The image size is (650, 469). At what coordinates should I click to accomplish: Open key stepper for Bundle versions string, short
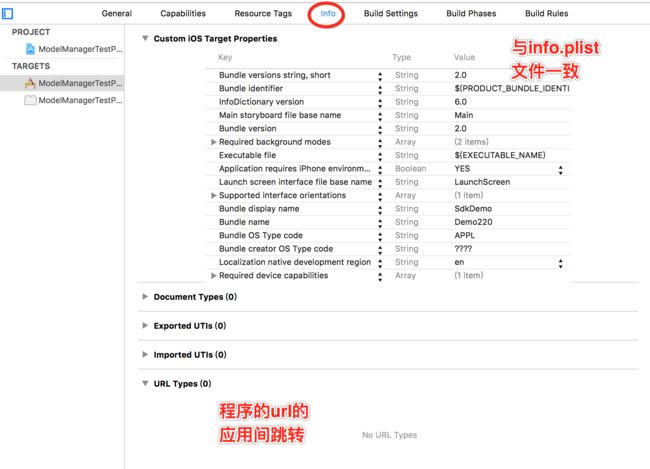pyautogui.click(x=380, y=76)
